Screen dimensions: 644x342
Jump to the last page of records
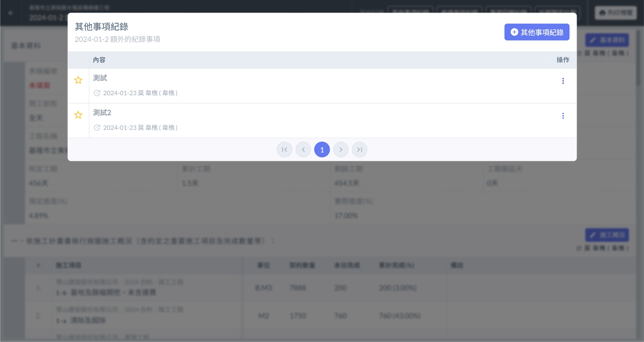(359, 150)
